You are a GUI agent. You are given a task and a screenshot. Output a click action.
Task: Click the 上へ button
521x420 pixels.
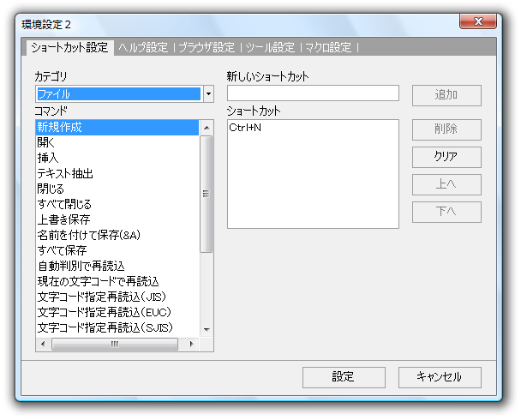[446, 185]
